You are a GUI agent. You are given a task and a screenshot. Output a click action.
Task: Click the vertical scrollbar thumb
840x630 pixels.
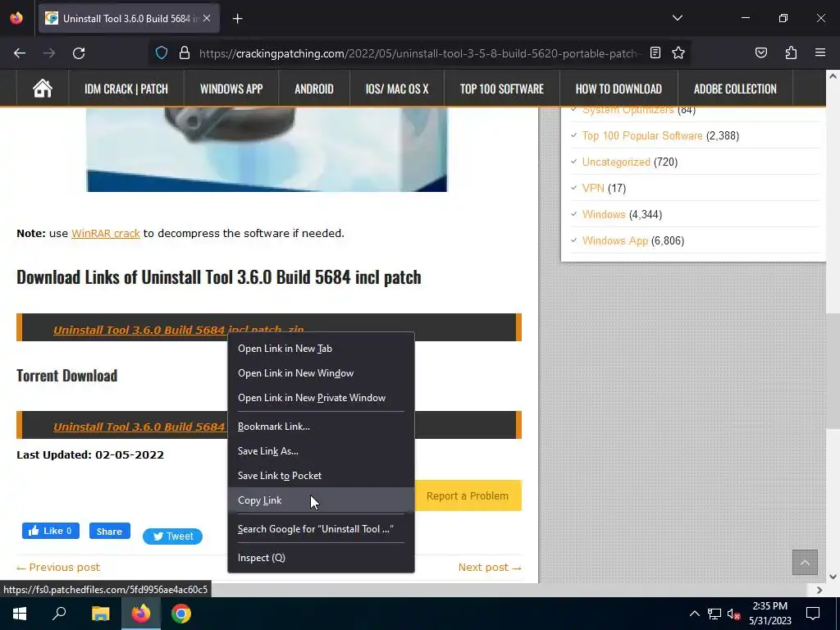[x=833, y=371]
